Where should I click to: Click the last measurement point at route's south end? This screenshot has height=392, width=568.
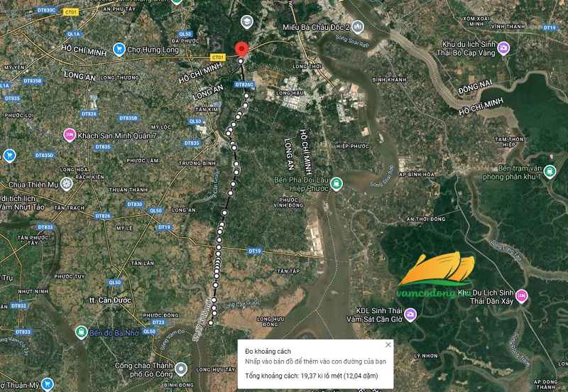(210, 323)
